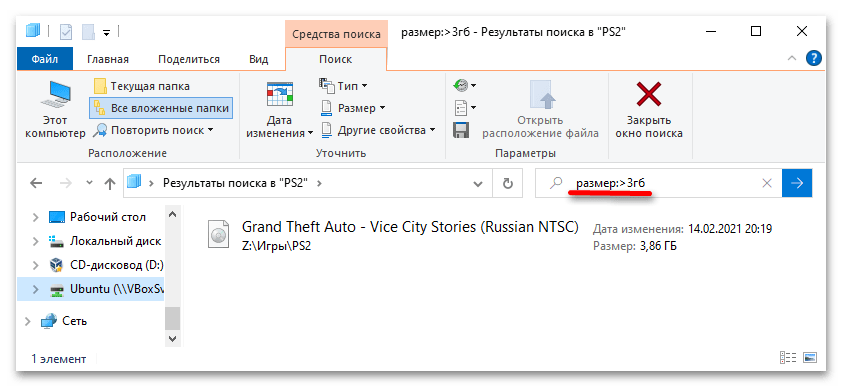
Task: Toggle Все вложенные папки option
Action: tap(161, 108)
